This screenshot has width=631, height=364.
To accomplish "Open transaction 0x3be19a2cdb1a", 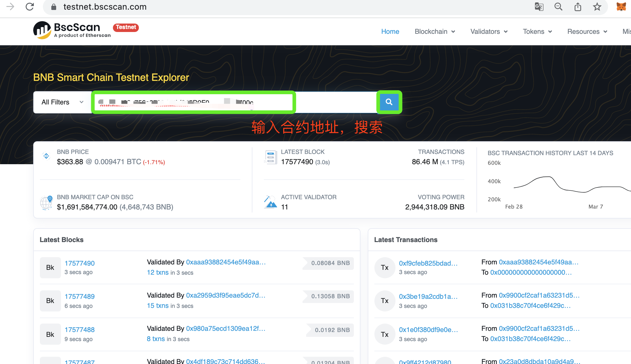I will pos(428,296).
